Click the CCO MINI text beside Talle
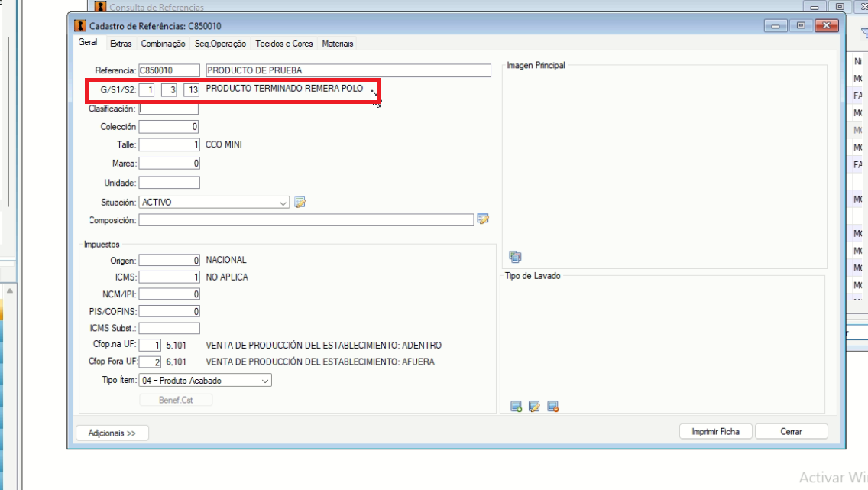 coord(224,144)
